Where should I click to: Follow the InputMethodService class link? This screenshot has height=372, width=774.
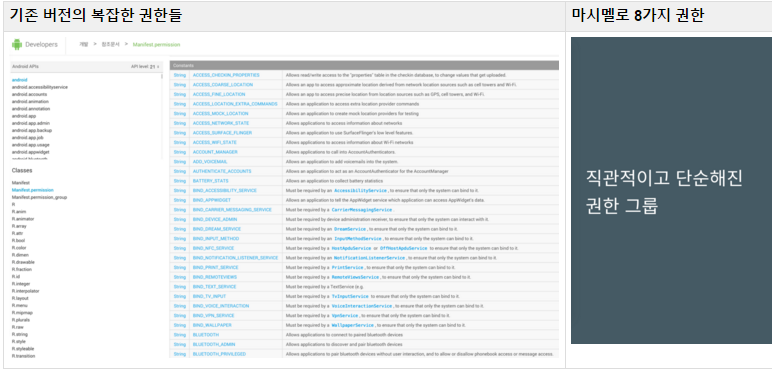358,239
